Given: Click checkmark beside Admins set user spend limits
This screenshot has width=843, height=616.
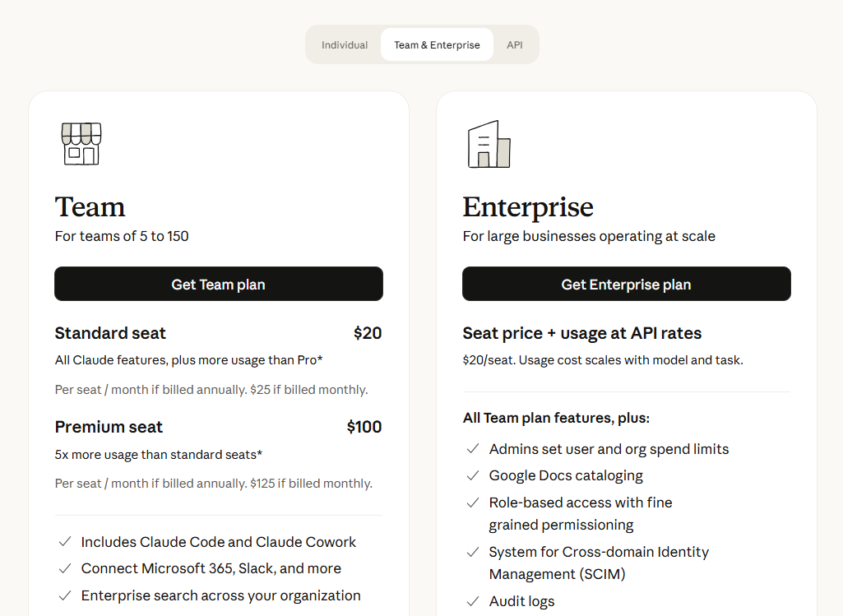Looking at the screenshot, I should click(473, 448).
